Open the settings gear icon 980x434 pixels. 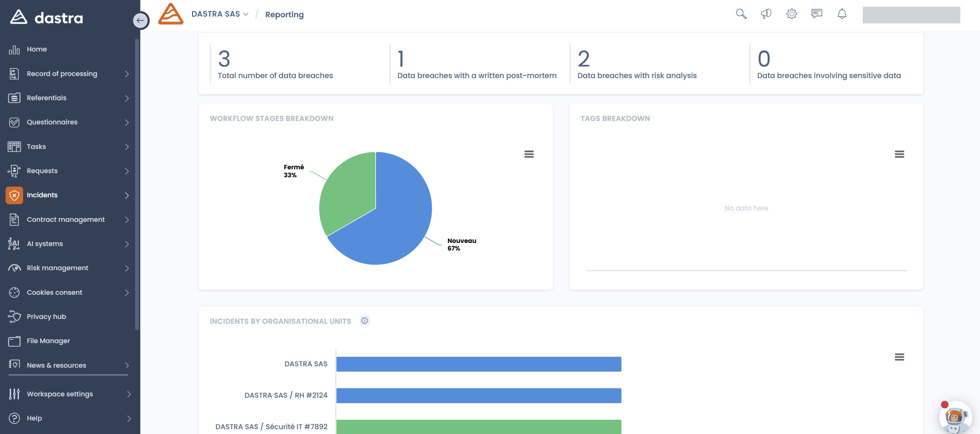point(791,14)
